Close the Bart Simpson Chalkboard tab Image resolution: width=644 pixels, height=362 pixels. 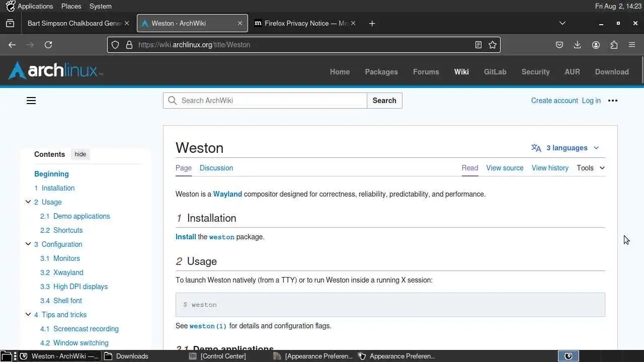pyautogui.click(x=127, y=23)
